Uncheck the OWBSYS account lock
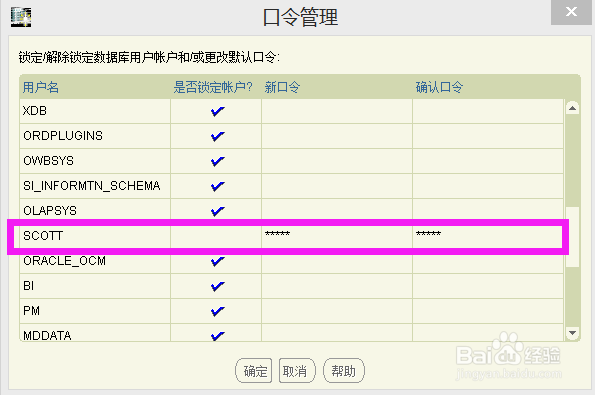Screen dimensions: 595x395 click(x=217, y=161)
